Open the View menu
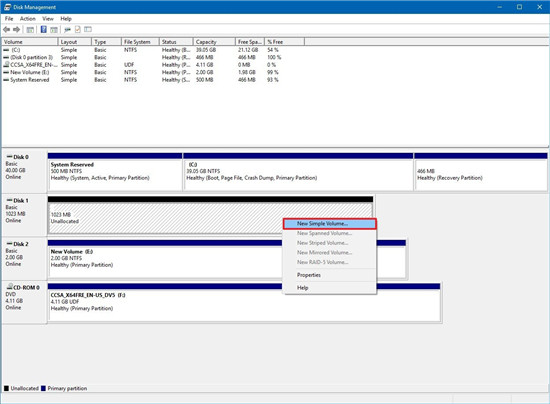 (48, 19)
